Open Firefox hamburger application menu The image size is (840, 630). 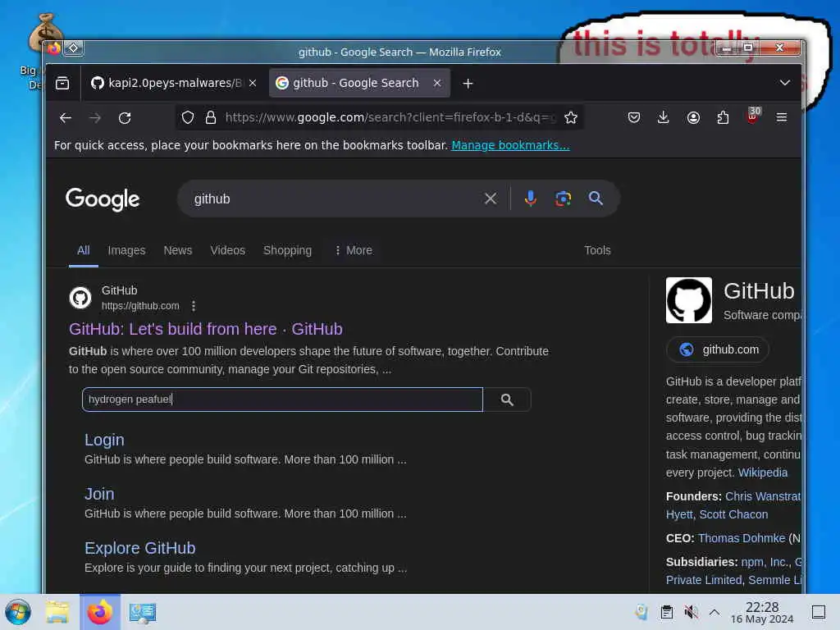click(782, 117)
